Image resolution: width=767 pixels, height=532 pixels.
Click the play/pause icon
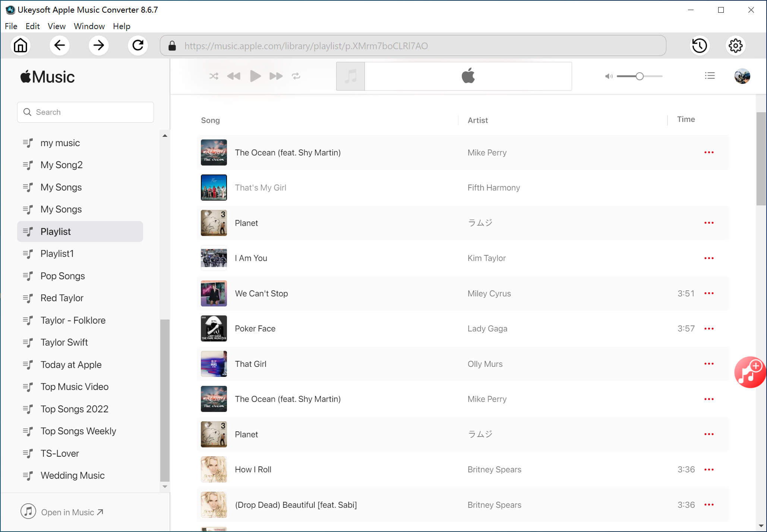coord(255,76)
